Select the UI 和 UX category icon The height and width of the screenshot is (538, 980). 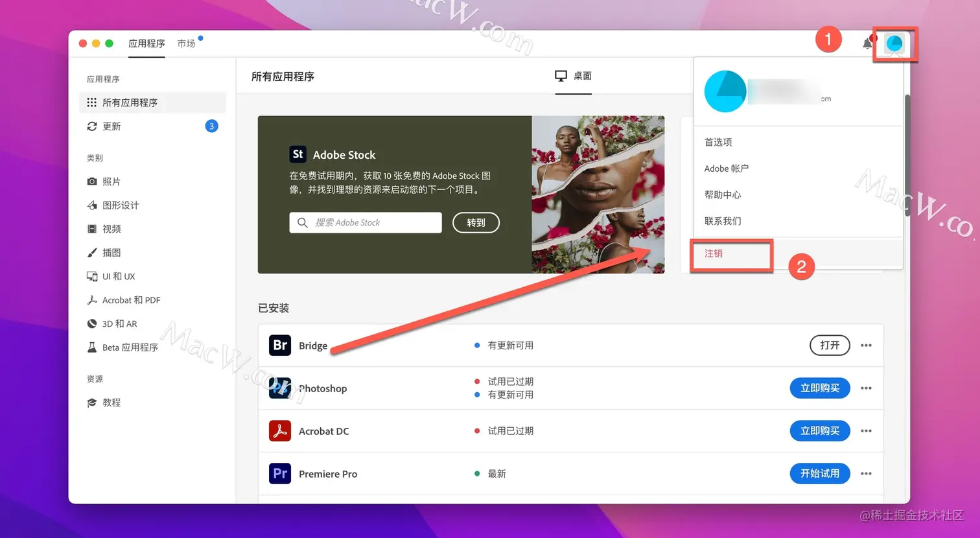click(x=92, y=276)
